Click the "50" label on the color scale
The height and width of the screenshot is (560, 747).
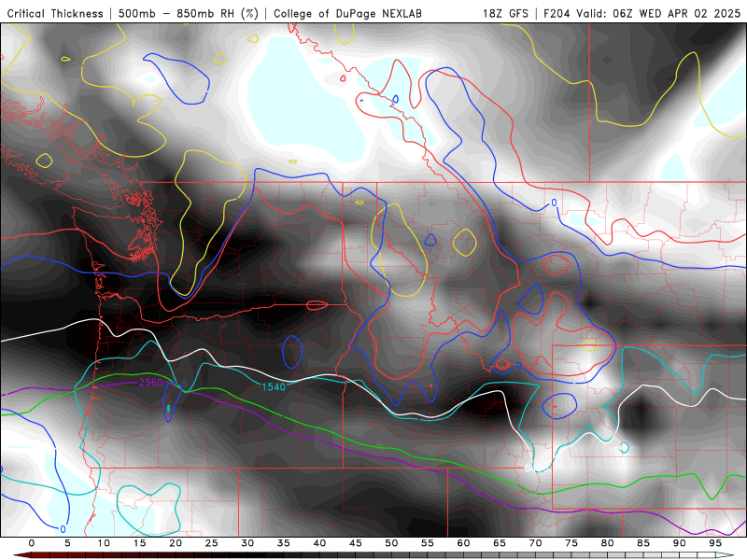click(x=391, y=543)
